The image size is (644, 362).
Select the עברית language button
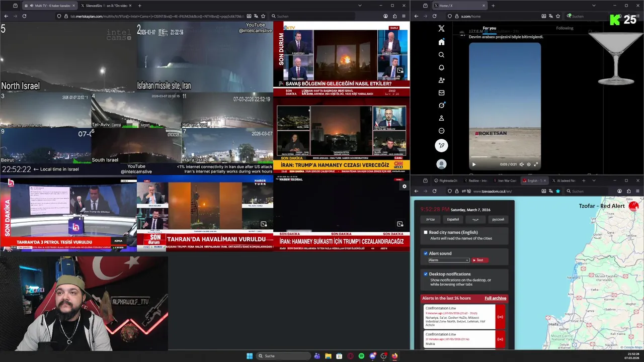click(431, 219)
